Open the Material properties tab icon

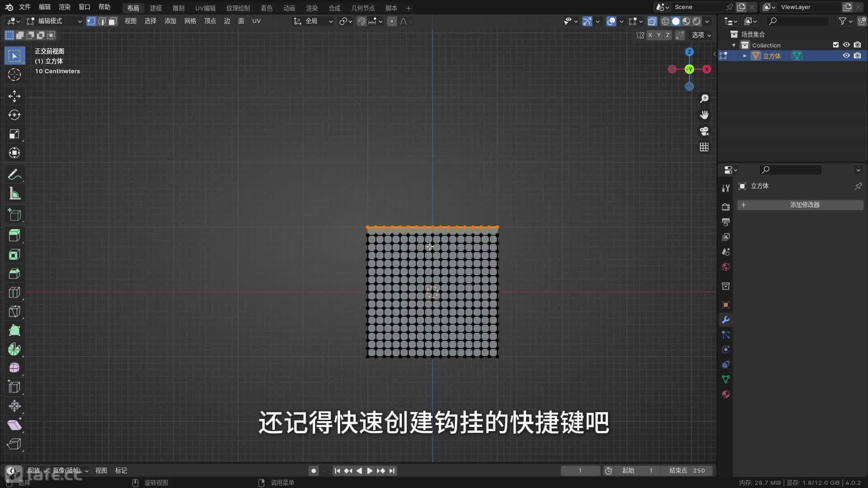[726, 394]
